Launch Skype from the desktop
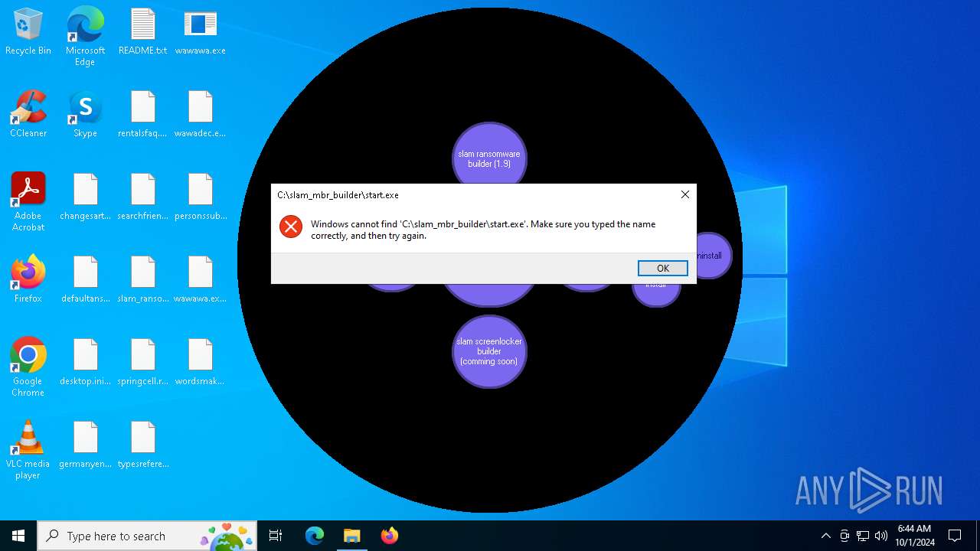Image resolution: width=980 pixels, height=551 pixels. [x=85, y=115]
